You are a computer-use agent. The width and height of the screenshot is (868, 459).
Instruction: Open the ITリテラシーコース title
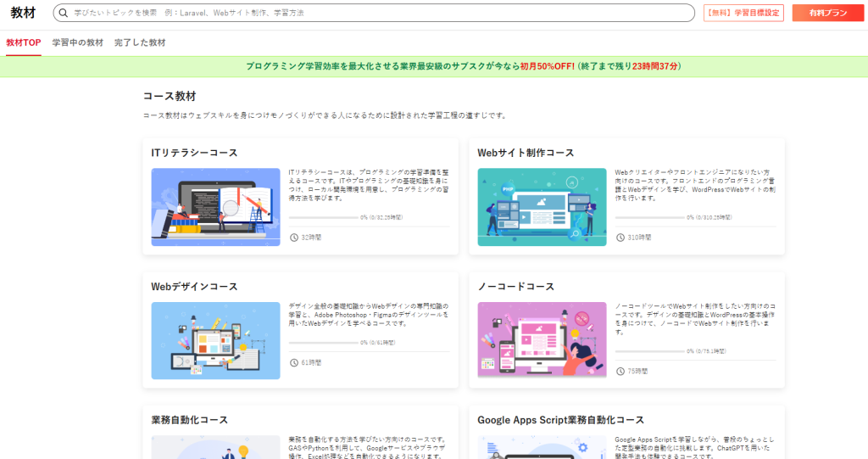194,153
